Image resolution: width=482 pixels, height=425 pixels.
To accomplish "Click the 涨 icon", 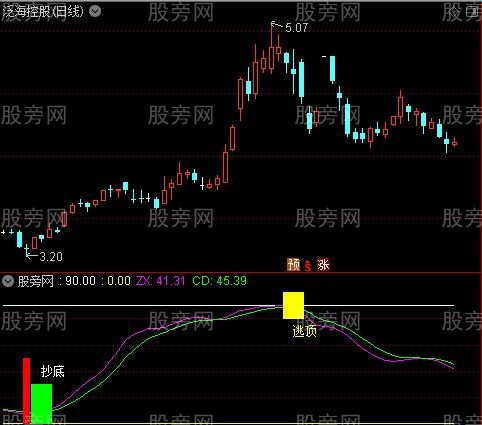I will coord(323,265).
